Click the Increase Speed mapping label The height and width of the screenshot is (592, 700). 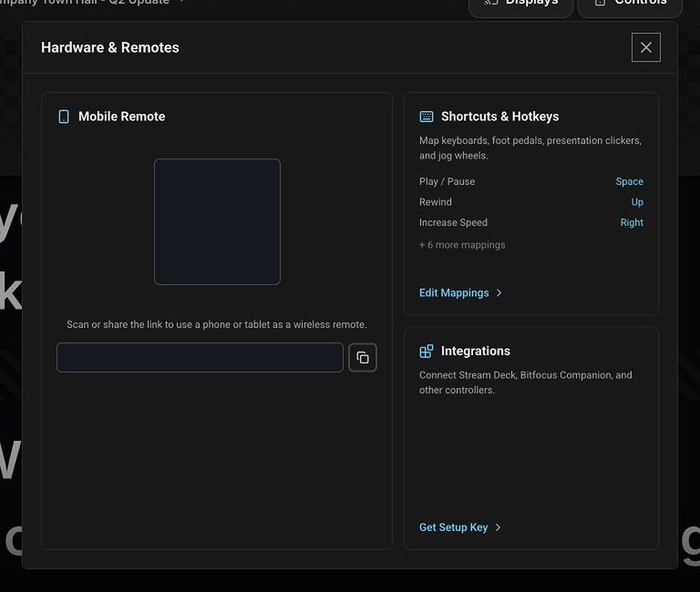coord(453,223)
